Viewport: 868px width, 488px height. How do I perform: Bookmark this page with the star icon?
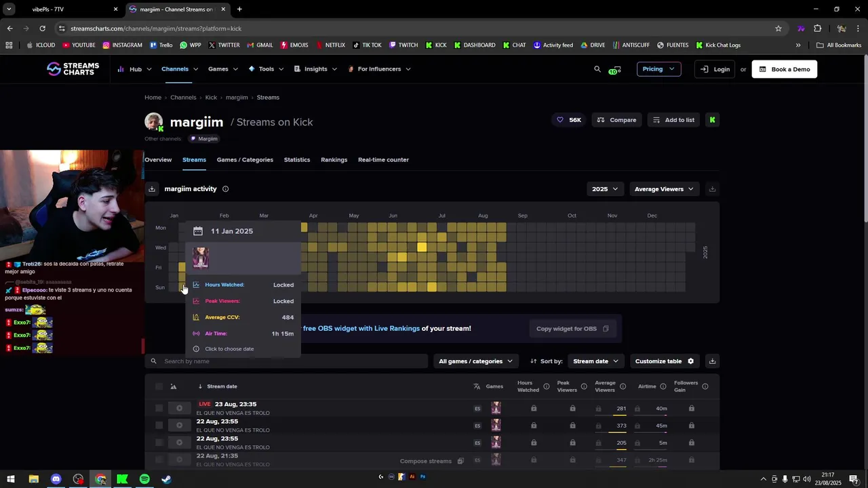778,28
